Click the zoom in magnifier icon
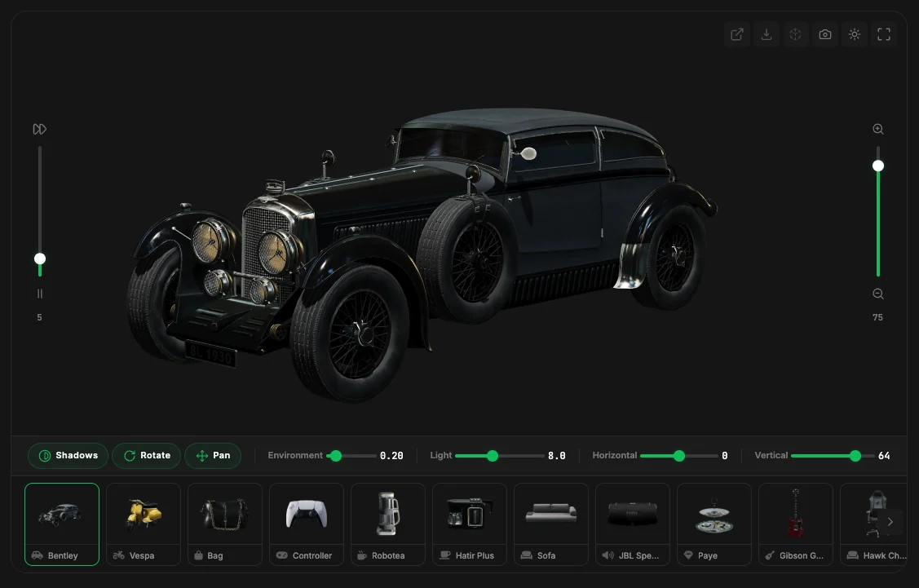The width and height of the screenshot is (919, 588). 878,129
